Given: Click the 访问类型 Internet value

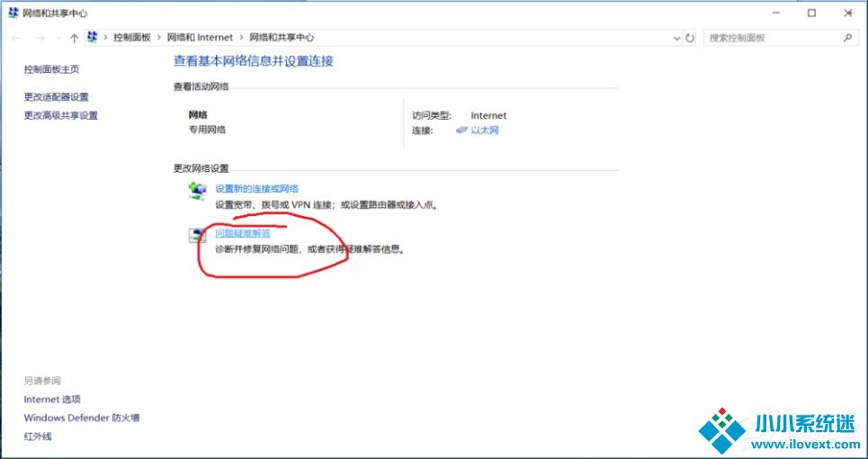Looking at the screenshot, I should tap(488, 116).
